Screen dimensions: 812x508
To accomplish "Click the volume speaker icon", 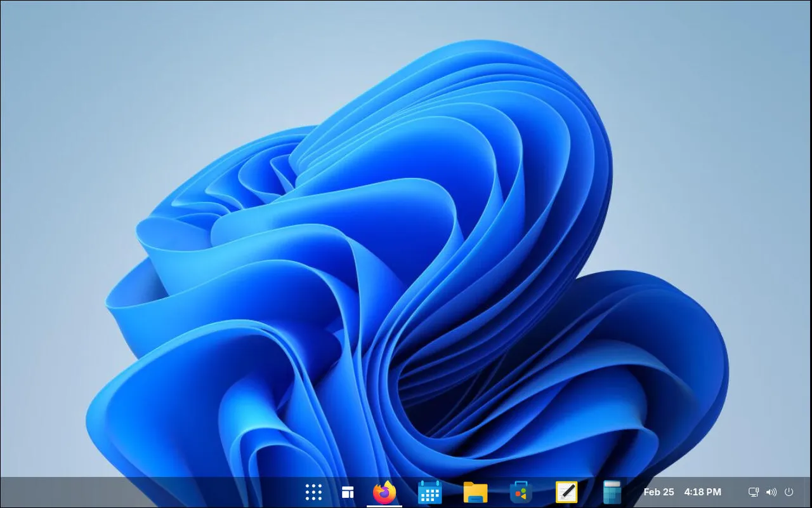I will (771, 492).
